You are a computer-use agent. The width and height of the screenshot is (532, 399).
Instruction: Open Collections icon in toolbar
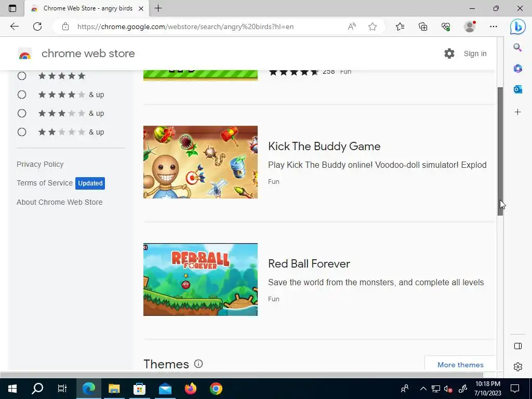point(423,26)
